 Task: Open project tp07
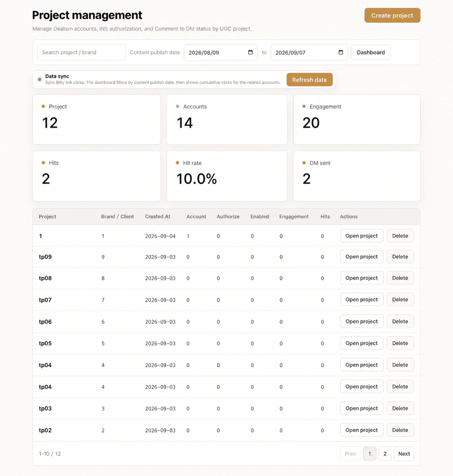tap(362, 299)
